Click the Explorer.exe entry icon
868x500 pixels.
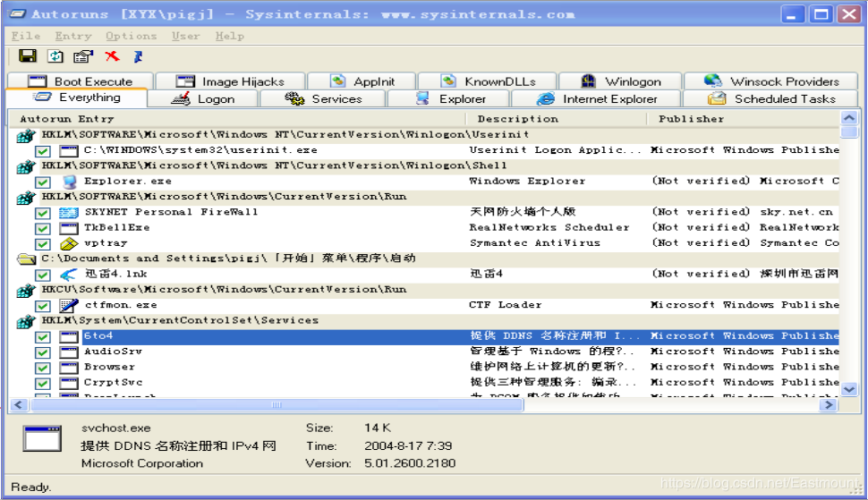[x=69, y=182]
